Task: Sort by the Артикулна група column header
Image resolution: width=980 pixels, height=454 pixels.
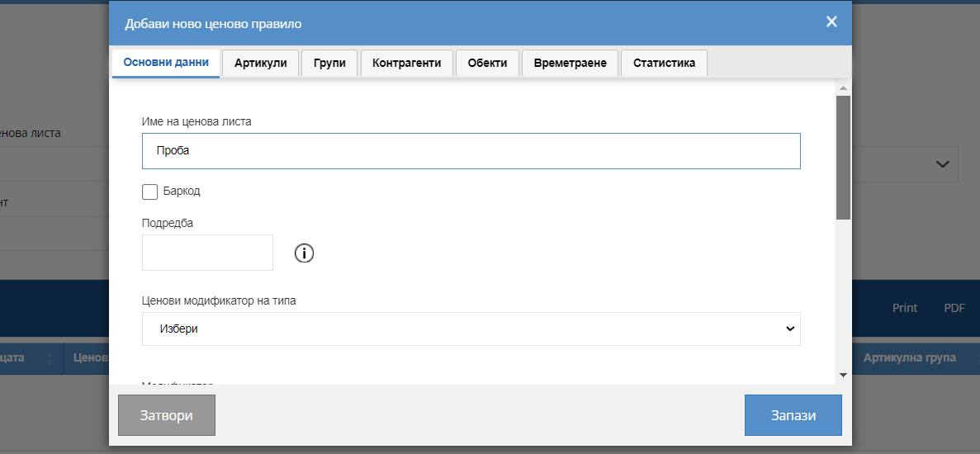Action: pyautogui.click(x=909, y=357)
